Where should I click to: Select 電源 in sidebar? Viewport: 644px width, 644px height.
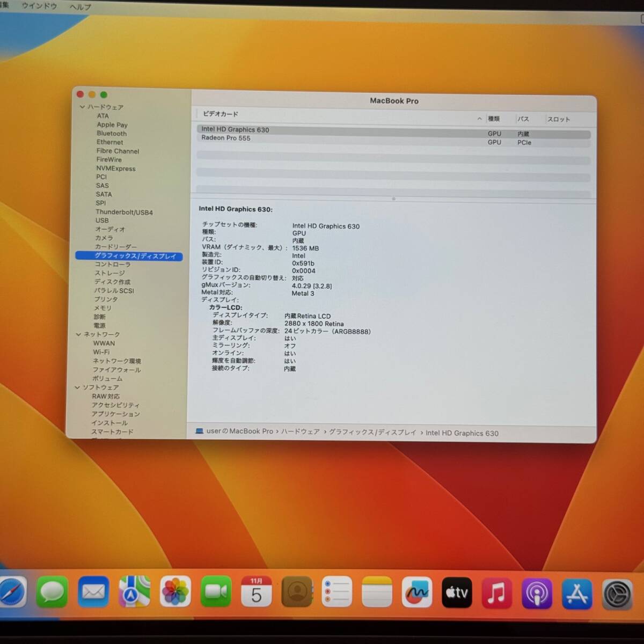coord(100,325)
